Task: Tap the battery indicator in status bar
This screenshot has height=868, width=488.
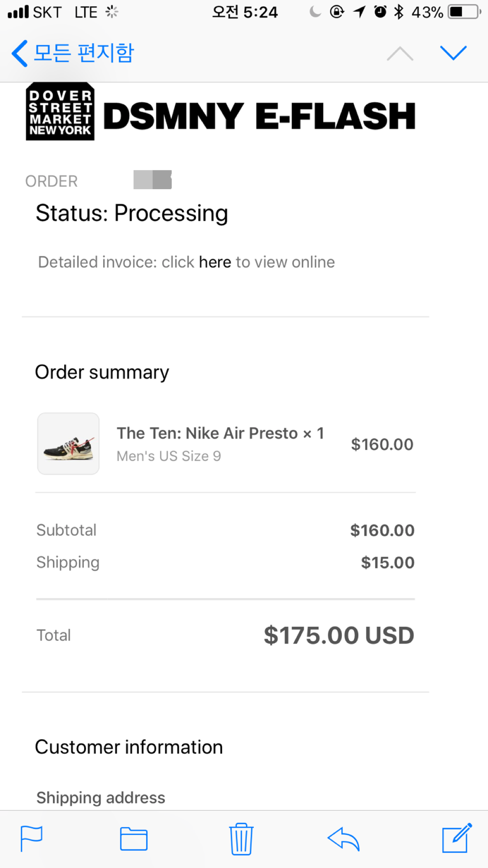Action: (465, 12)
